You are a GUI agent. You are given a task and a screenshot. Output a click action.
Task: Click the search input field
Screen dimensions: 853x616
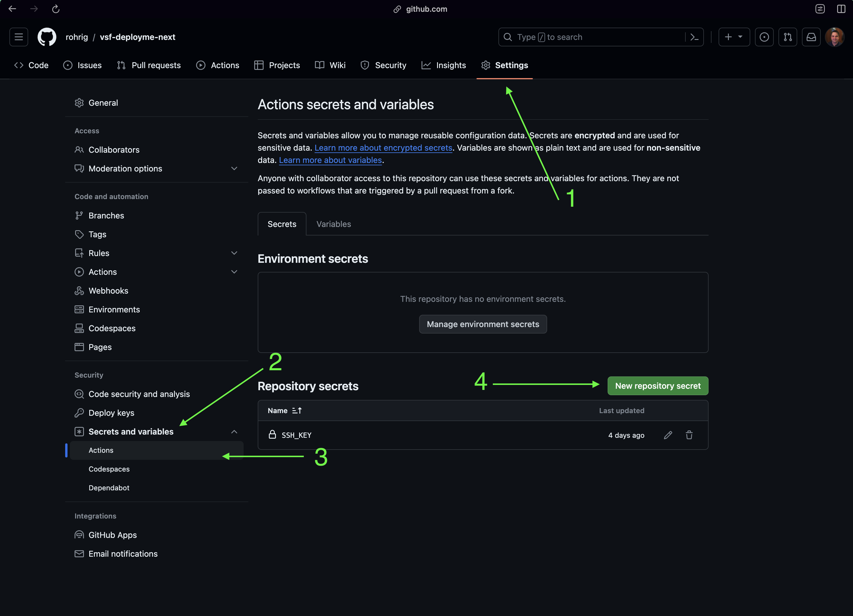click(x=601, y=37)
